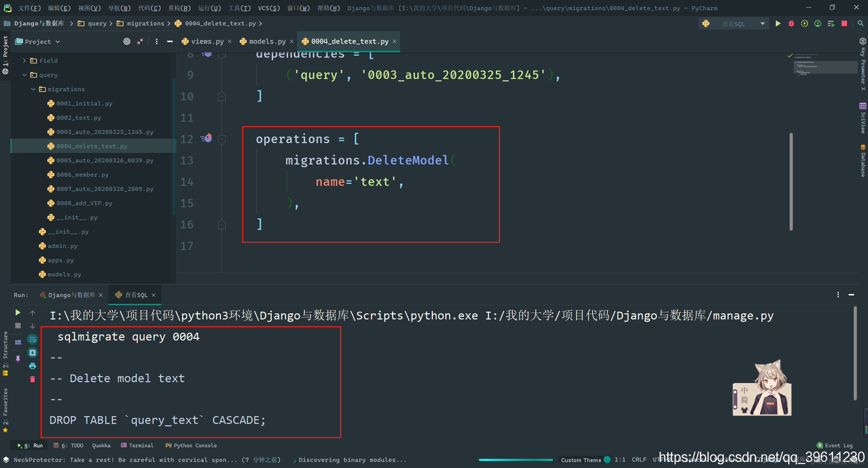Click tool window quick access icon bottom-left
868x468 pixels.
click(6, 460)
